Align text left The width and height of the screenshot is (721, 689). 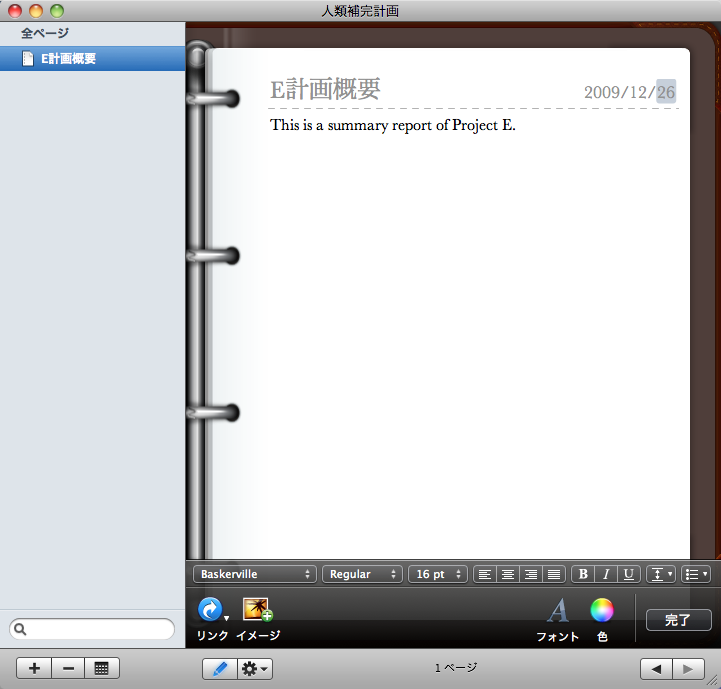click(x=485, y=574)
